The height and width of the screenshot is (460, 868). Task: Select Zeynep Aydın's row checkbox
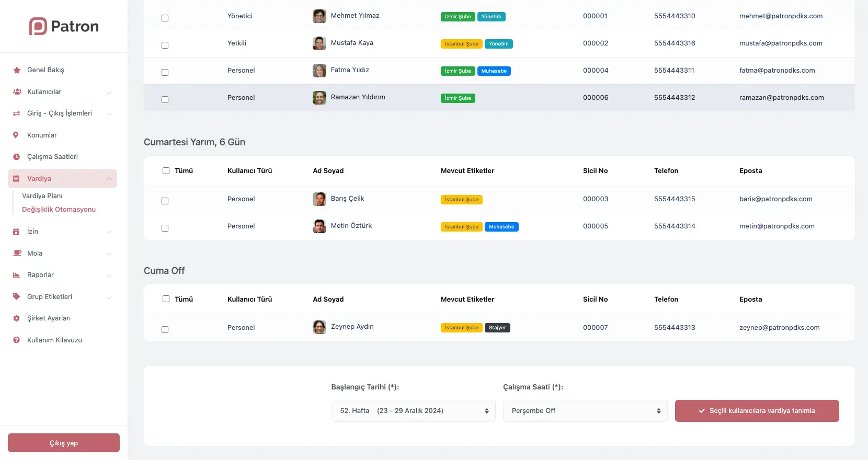coord(165,329)
